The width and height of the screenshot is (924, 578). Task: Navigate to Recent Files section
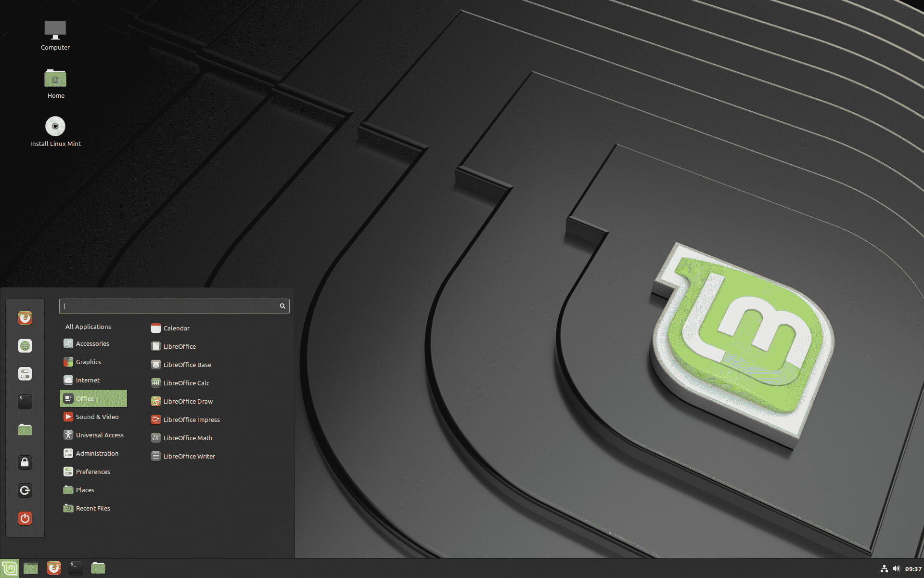pos(93,507)
